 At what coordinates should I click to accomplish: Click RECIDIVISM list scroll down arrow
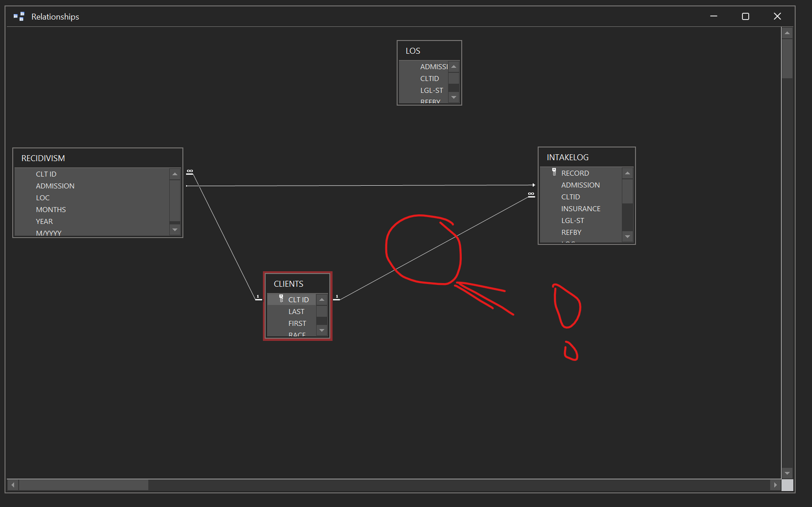[175, 230]
